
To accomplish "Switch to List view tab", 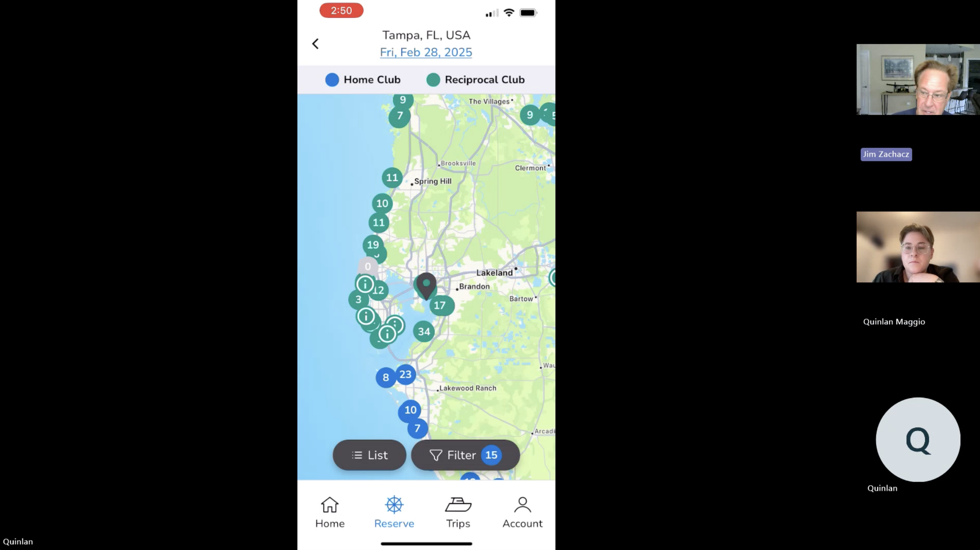I will click(369, 455).
